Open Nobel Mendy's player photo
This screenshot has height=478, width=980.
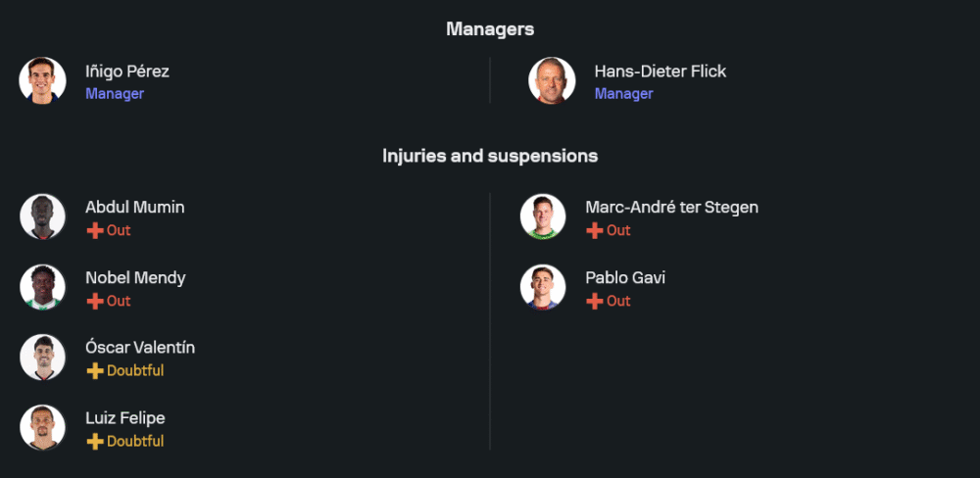coord(42,287)
